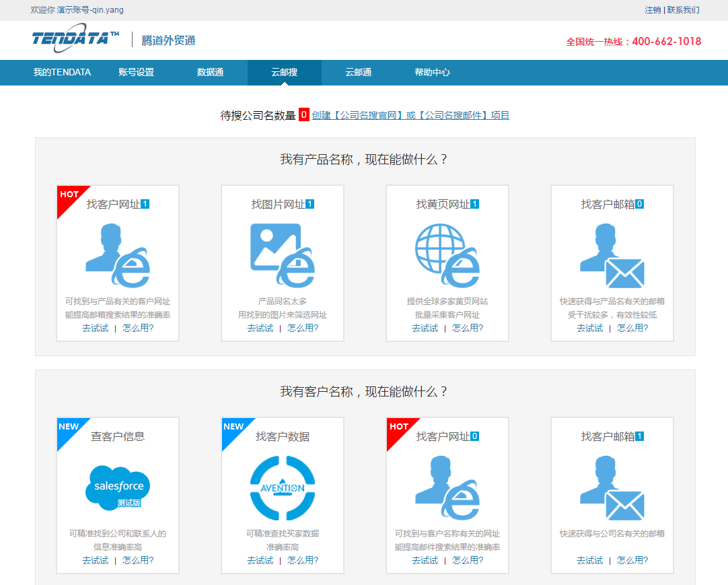Screen dimensions: 728x585
Task: Click the person-with-browser icon on 找客户网址 card
Action: click(117, 256)
